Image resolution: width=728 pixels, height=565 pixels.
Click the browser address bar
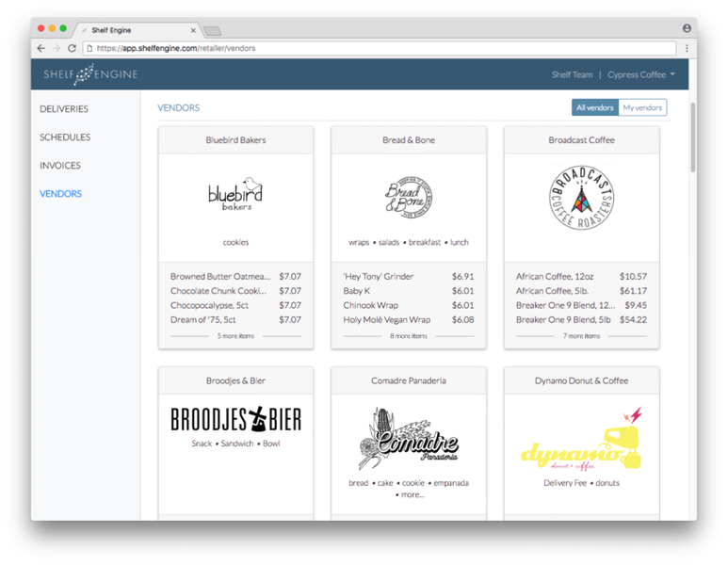(x=380, y=48)
